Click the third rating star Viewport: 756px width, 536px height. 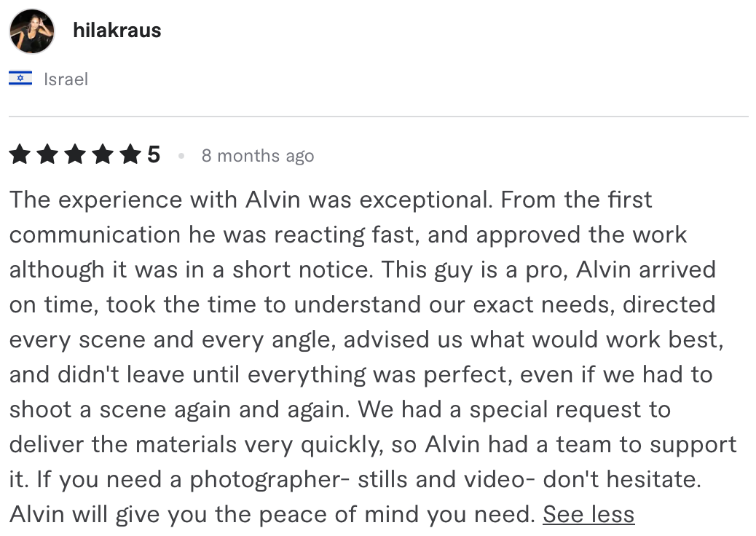pos(75,154)
